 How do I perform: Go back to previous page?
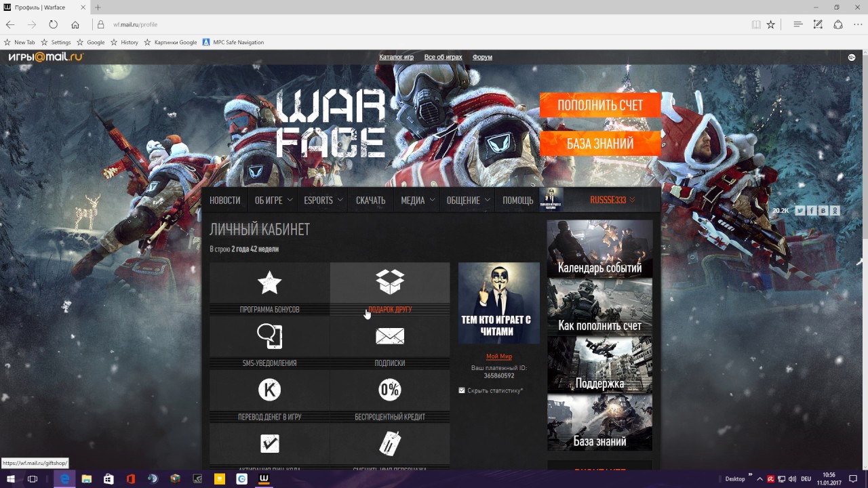click(10, 24)
